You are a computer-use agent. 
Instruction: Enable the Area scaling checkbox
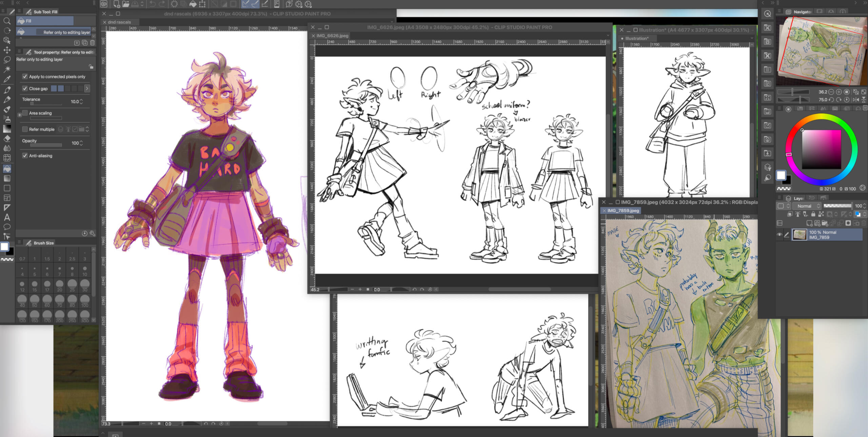pyautogui.click(x=25, y=113)
